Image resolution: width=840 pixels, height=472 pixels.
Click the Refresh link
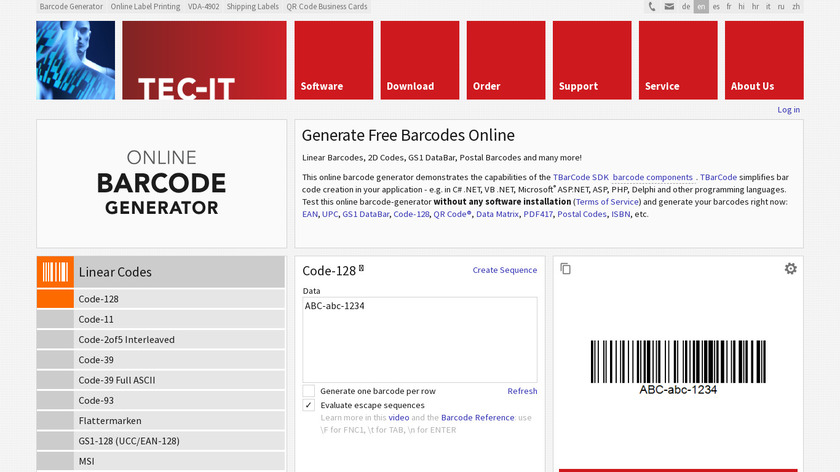[x=522, y=391]
